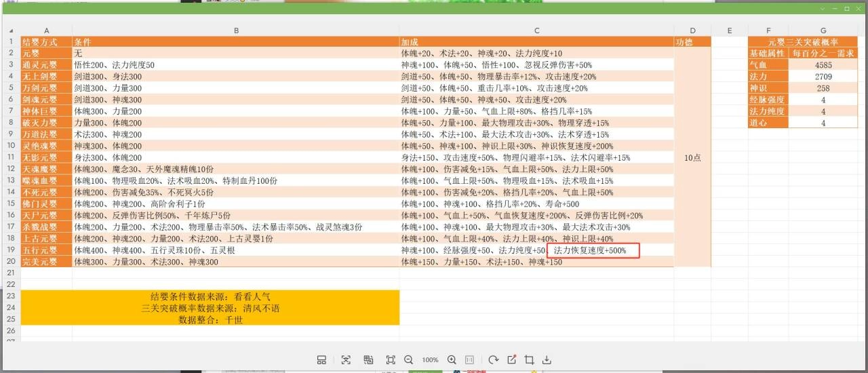
Task: Expand the title bar chevron menu
Action: pyautogui.click(x=823, y=9)
